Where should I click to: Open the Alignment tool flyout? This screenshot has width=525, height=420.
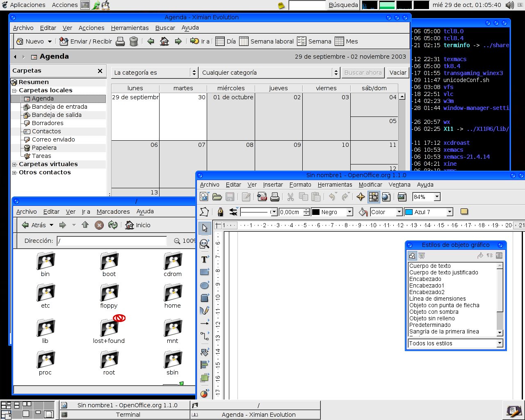(x=204, y=365)
